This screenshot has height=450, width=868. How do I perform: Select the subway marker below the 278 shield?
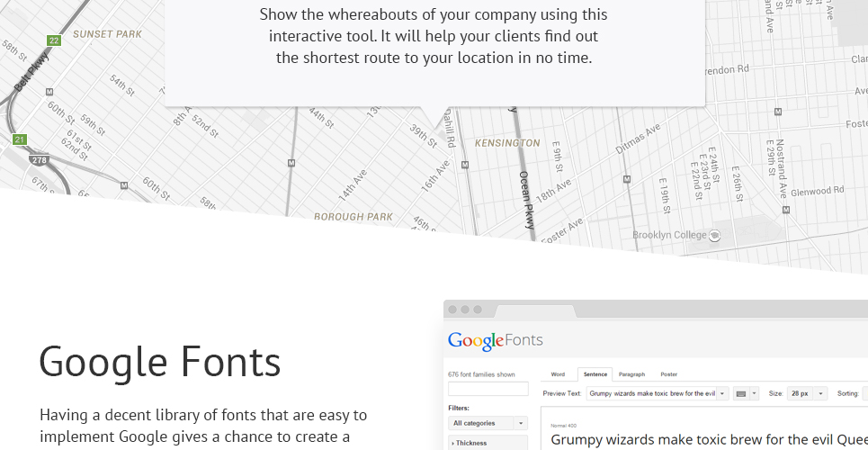(124, 185)
